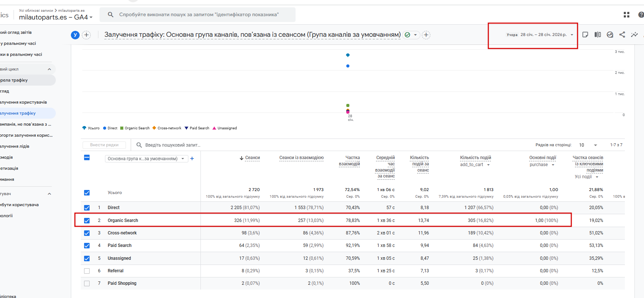Open the Залучення користувачів report
Viewport: 644px width, 298px height.
[23, 102]
